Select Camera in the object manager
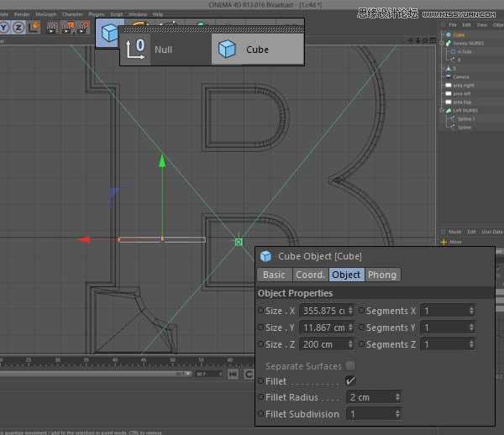This screenshot has height=435, width=504. pyautogui.click(x=461, y=76)
